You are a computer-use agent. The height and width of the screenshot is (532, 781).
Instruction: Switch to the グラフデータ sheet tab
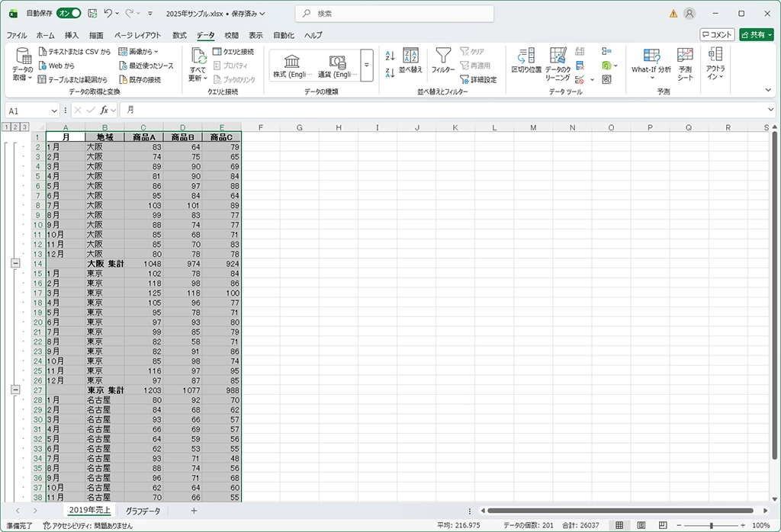pyautogui.click(x=143, y=511)
